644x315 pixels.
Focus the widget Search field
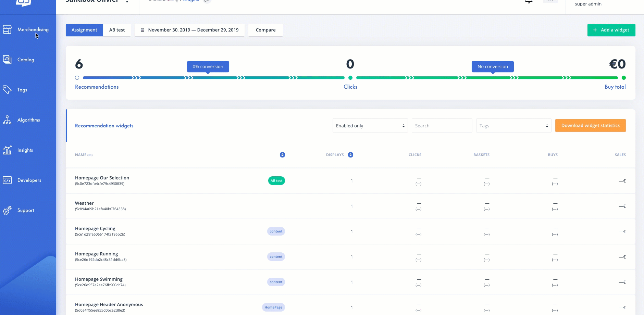(x=442, y=126)
